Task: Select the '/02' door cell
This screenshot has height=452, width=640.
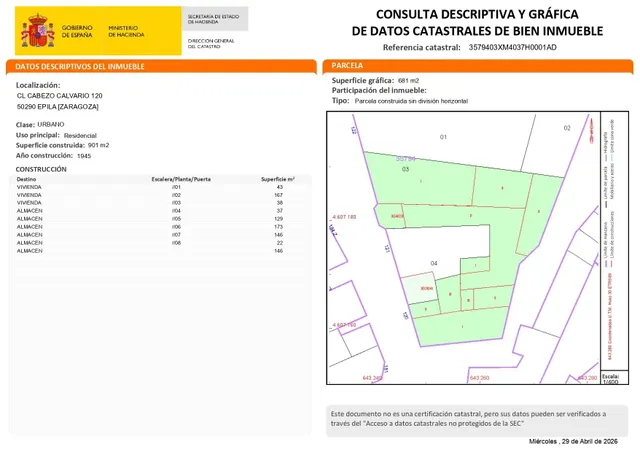Action: [176, 195]
